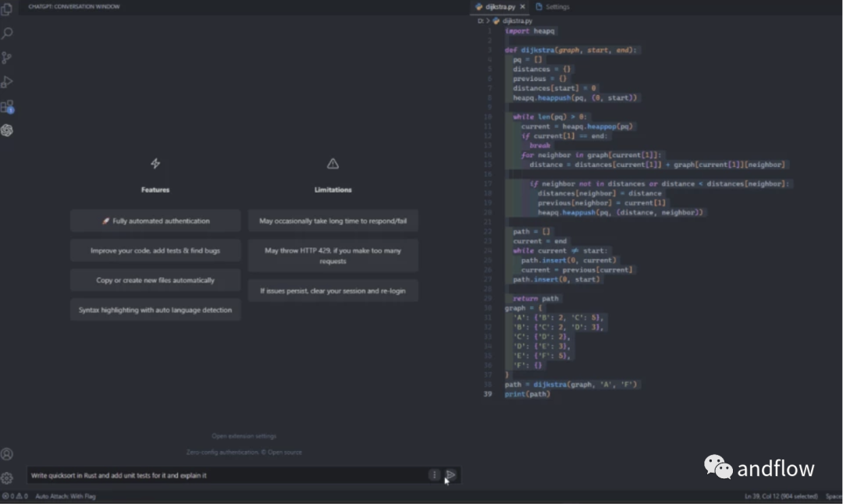Open the Manage gear icon
Image resolution: width=843 pixels, height=504 pixels.
(x=7, y=477)
